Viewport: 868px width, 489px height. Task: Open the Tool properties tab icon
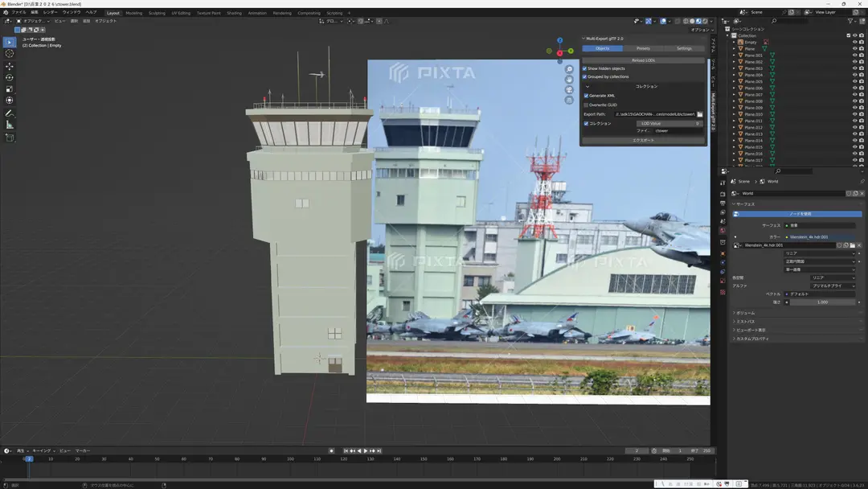click(x=723, y=183)
